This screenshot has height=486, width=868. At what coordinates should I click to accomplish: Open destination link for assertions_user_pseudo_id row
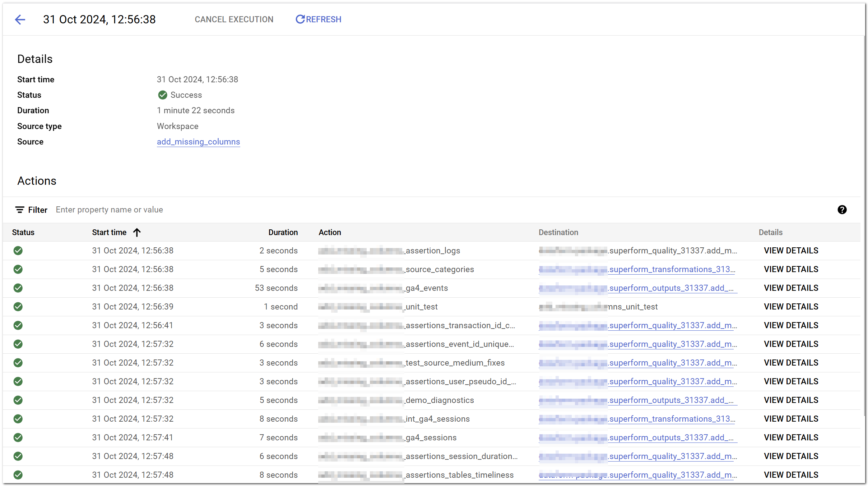(638, 381)
